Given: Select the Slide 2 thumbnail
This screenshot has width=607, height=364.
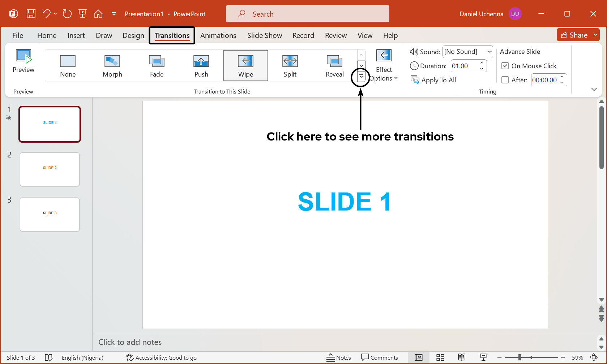Looking at the screenshot, I should pyautogui.click(x=50, y=169).
